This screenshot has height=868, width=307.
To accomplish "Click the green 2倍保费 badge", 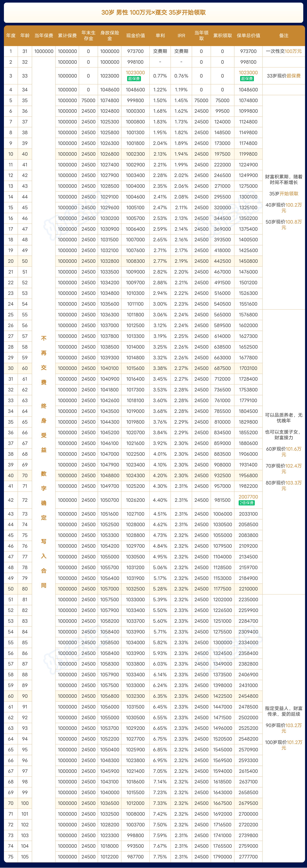I will (247, 503).
